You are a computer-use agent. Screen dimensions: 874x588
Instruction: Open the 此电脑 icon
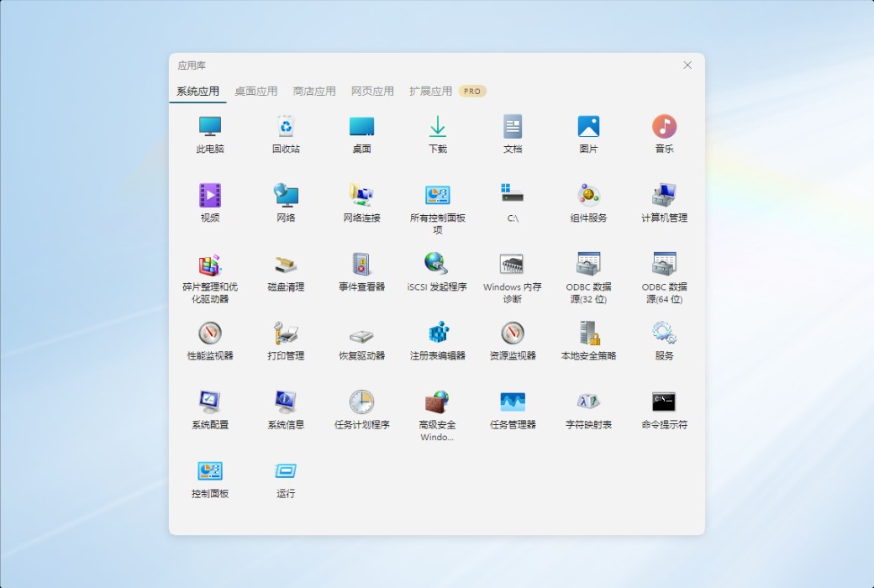point(210,127)
